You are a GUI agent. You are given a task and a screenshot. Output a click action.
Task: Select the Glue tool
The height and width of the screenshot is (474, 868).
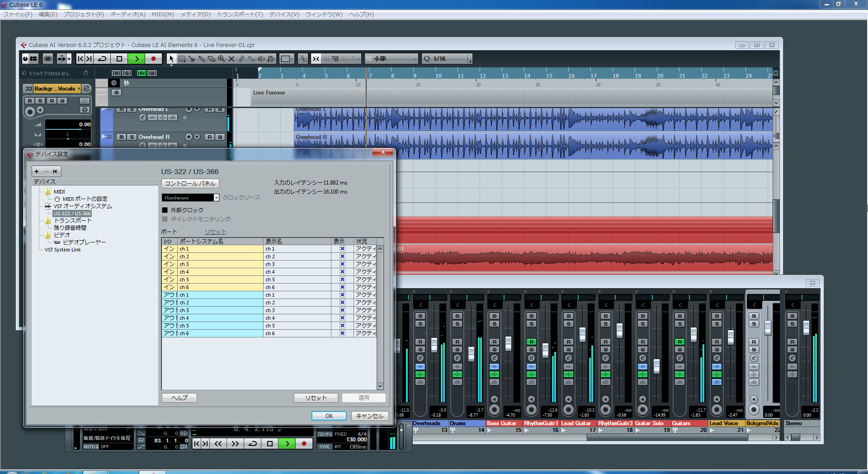[x=202, y=59]
